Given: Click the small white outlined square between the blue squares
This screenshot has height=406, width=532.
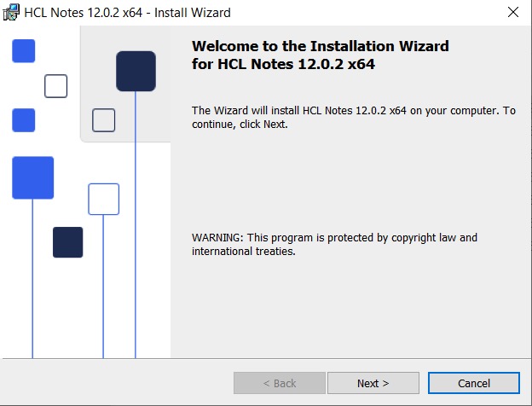Looking at the screenshot, I should coord(55,86).
